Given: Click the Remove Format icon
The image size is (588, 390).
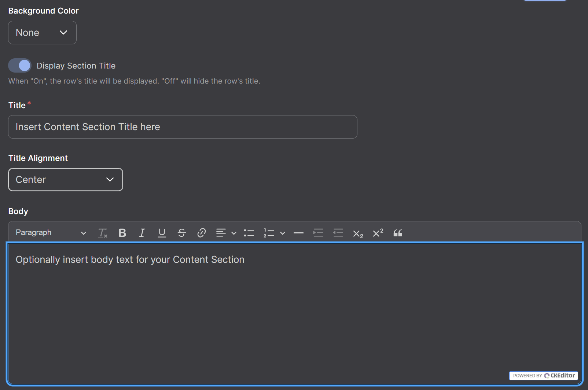Looking at the screenshot, I should click(x=103, y=233).
